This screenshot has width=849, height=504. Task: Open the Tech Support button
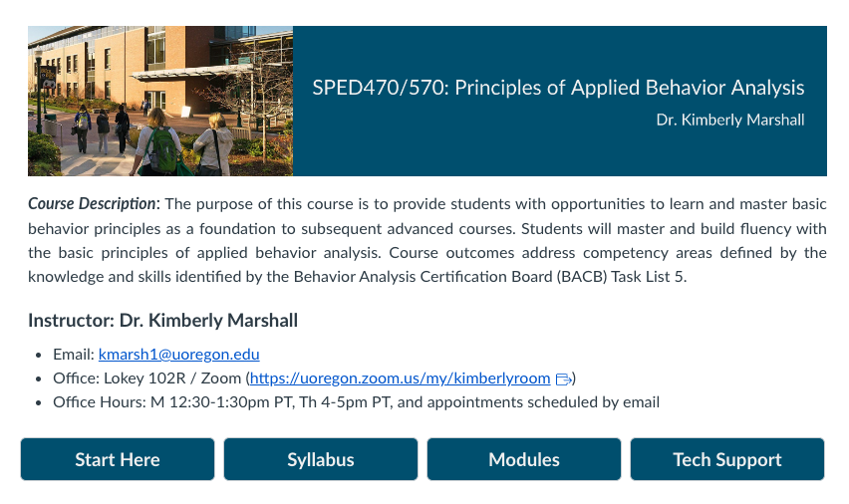(x=727, y=459)
